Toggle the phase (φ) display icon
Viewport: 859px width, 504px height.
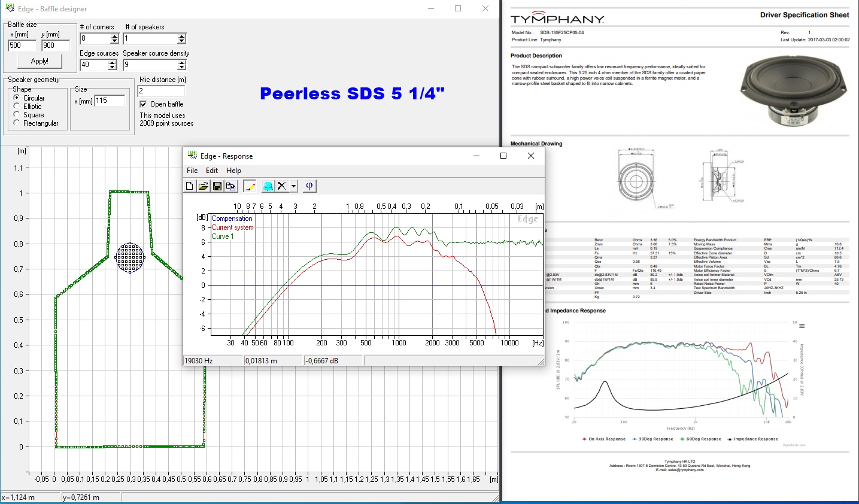coord(309,186)
